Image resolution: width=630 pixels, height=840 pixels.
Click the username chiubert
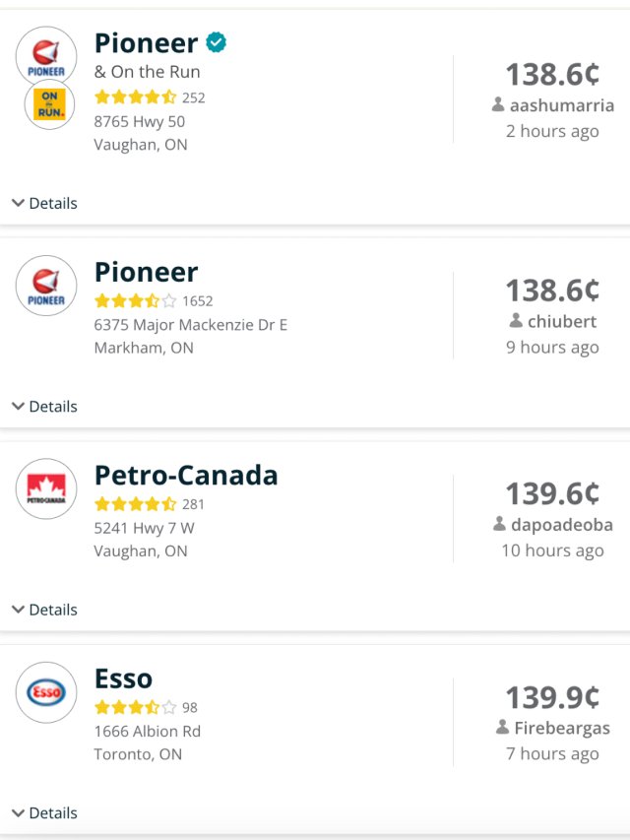pyautogui.click(x=562, y=321)
